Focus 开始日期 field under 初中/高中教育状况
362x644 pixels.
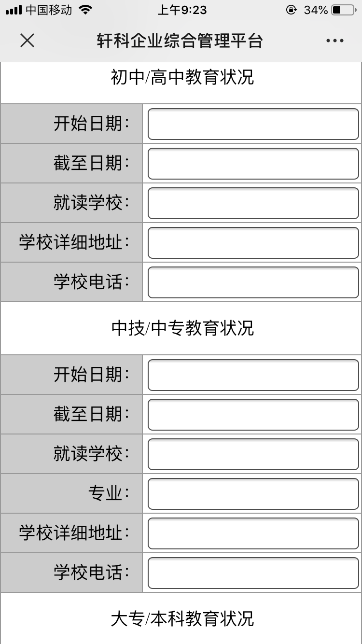click(x=253, y=124)
